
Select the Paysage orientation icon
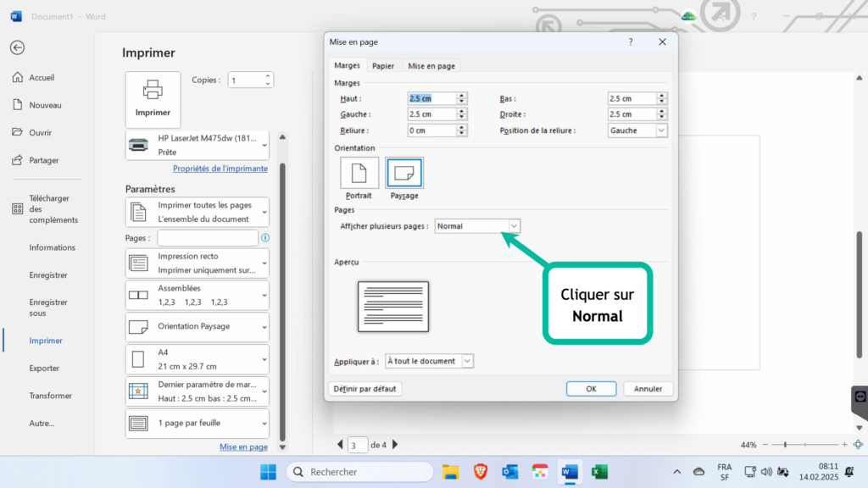404,173
